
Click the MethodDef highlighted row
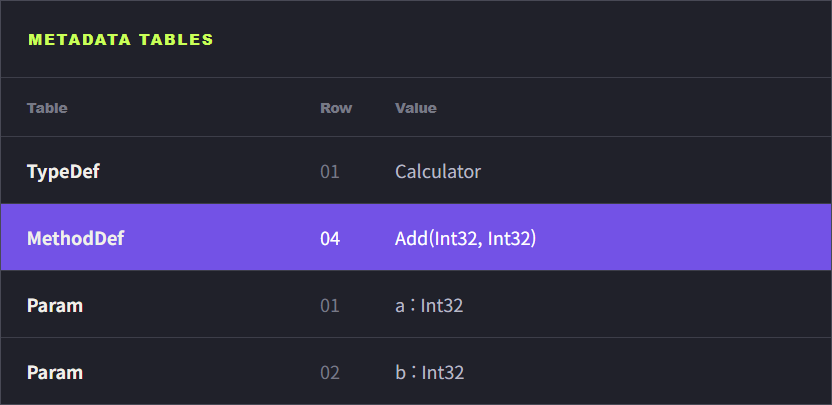point(416,237)
